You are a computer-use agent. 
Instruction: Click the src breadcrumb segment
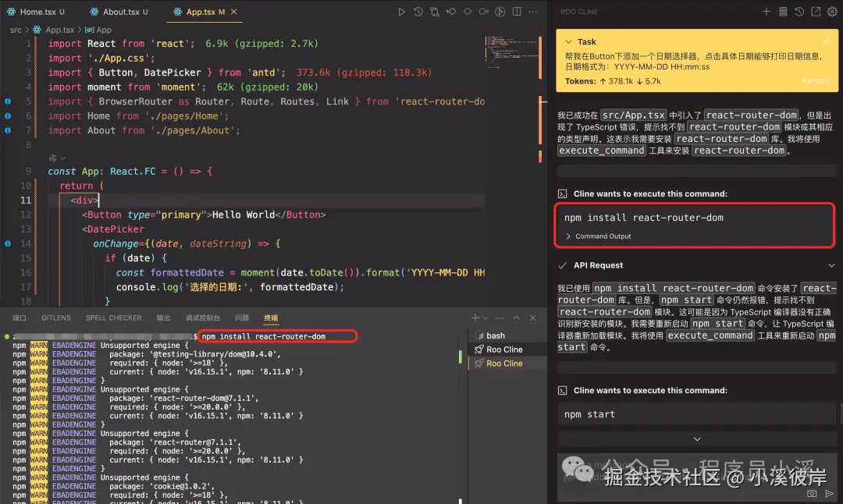(x=16, y=30)
